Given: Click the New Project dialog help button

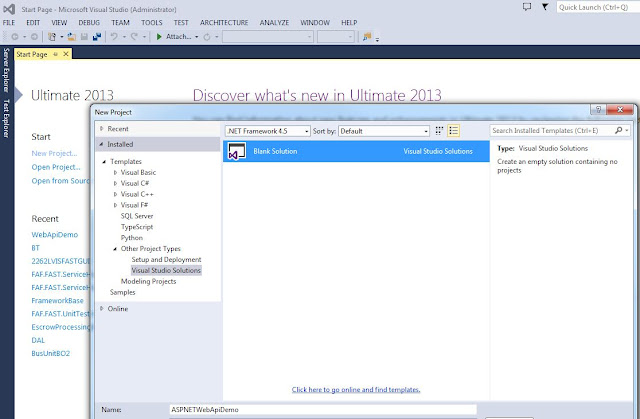Looking at the screenshot, I should point(598,109).
